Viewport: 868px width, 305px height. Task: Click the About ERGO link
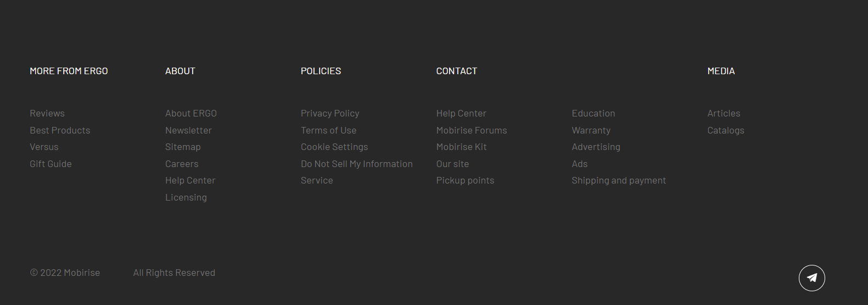(x=191, y=113)
